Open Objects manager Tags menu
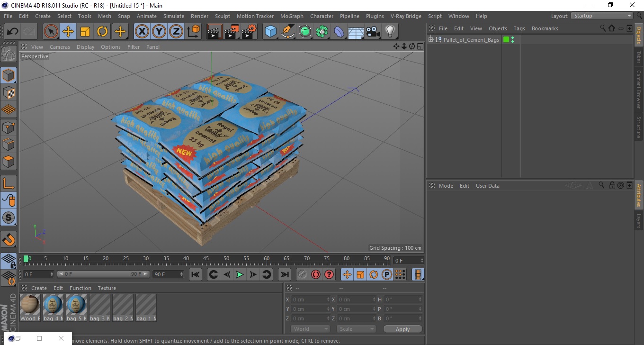644x345 pixels. pos(519,28)
